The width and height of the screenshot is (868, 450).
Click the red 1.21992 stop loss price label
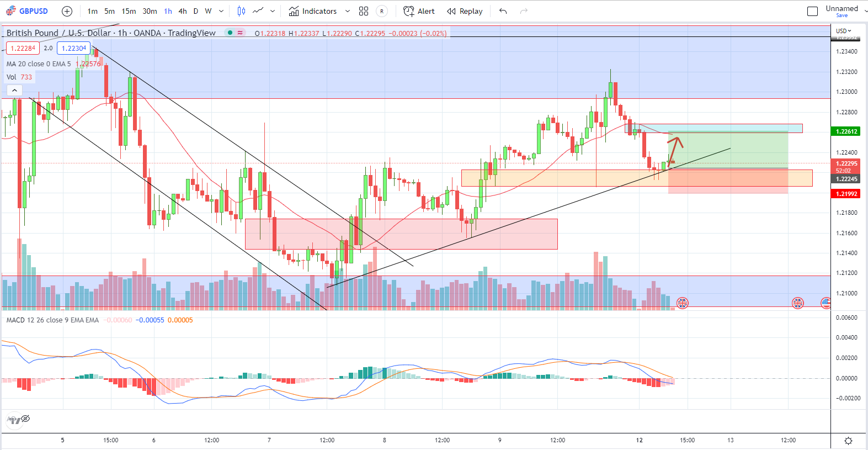click(x=846, y=194)
